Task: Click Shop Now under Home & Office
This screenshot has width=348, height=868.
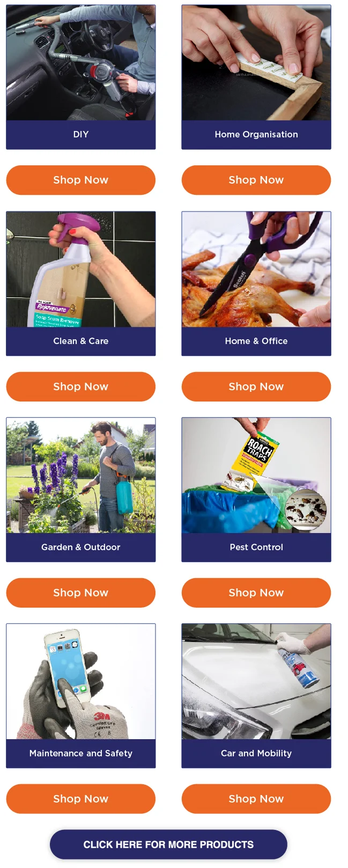Action: tap(256, 386)
